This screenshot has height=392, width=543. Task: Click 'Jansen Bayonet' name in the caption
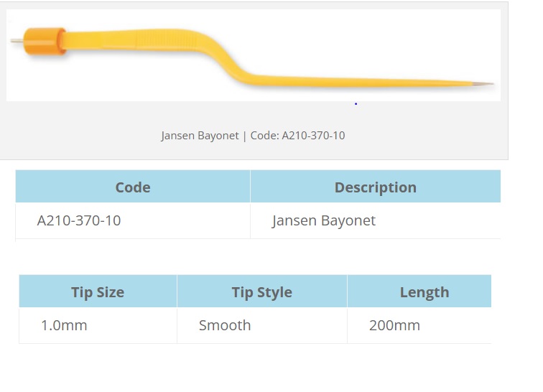tap(199, 135)
